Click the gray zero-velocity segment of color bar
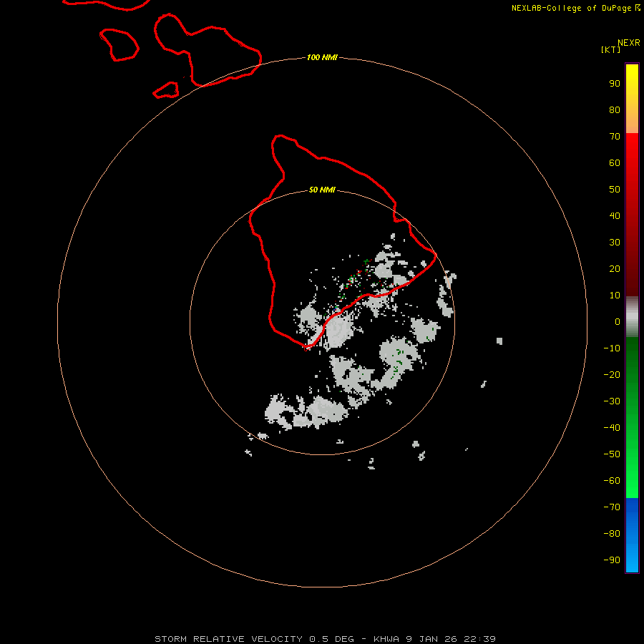Viewport: 644px width, 644px height. pos(632,316)
